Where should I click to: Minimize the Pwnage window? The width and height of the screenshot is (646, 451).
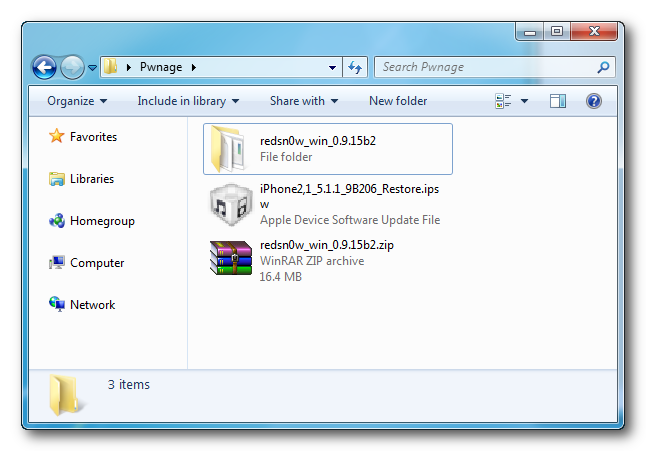pyautogui.click(x=530, y=31)
